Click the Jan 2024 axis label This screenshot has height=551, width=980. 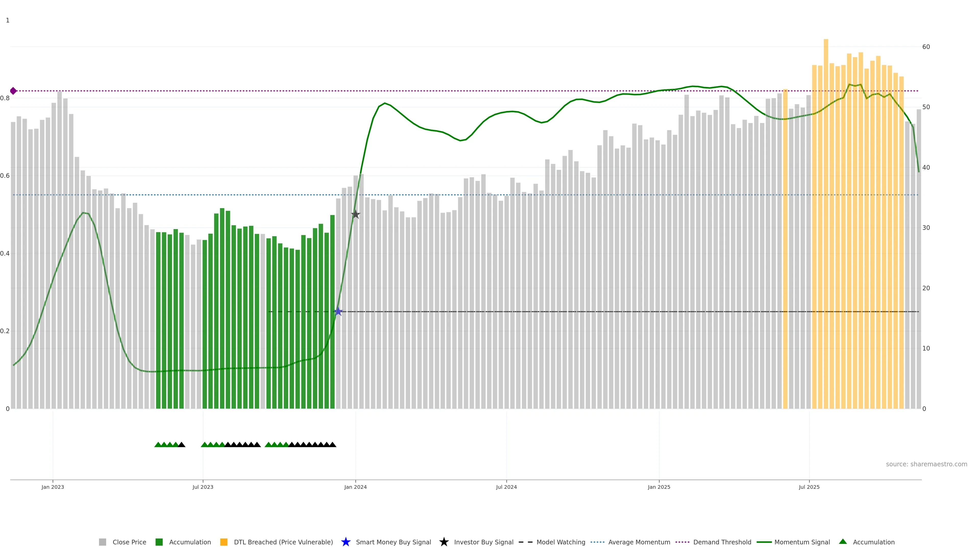tap(355, 487)
